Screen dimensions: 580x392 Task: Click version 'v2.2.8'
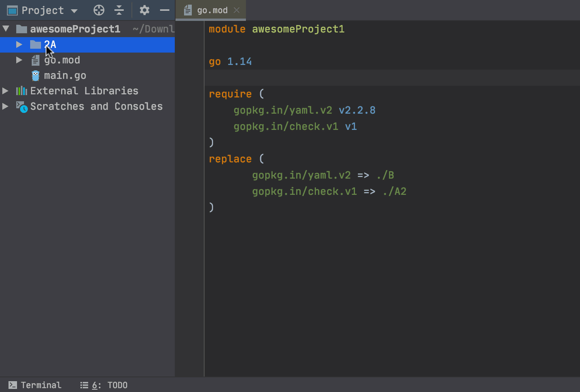tap(357, 110)
